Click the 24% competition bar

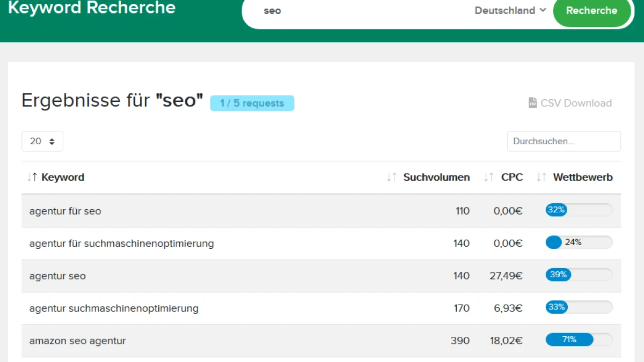(x=579, y=242)
